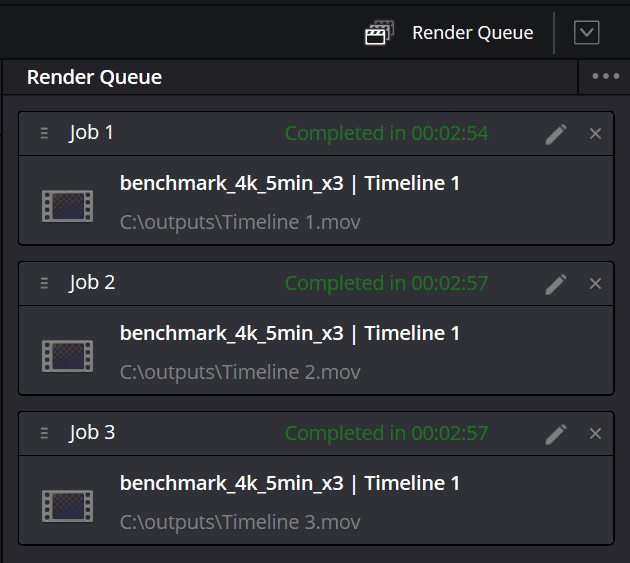This screenshot has width=630, height=563.
Task: Click the Render Queue clapperboard icon
Action: click(378, 33)
